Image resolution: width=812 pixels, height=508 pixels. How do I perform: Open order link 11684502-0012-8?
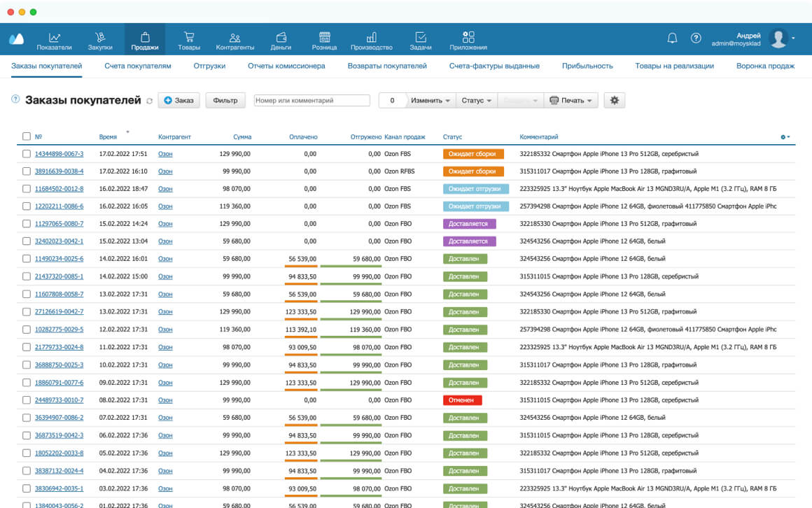coord(59,189)
